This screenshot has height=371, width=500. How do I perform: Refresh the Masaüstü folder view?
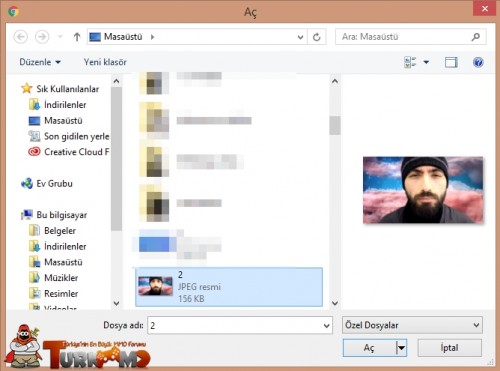point(317,37)
